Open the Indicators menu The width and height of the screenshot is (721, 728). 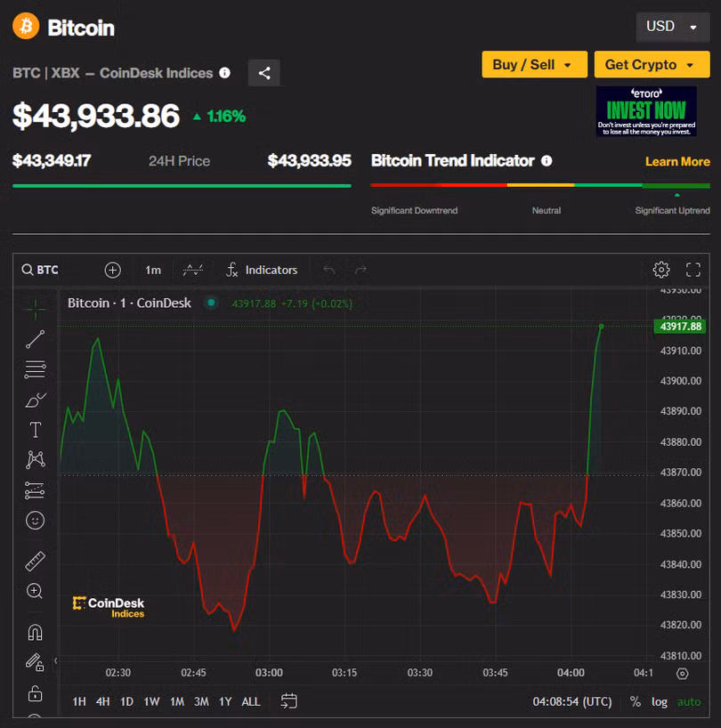tap(261, 270)
